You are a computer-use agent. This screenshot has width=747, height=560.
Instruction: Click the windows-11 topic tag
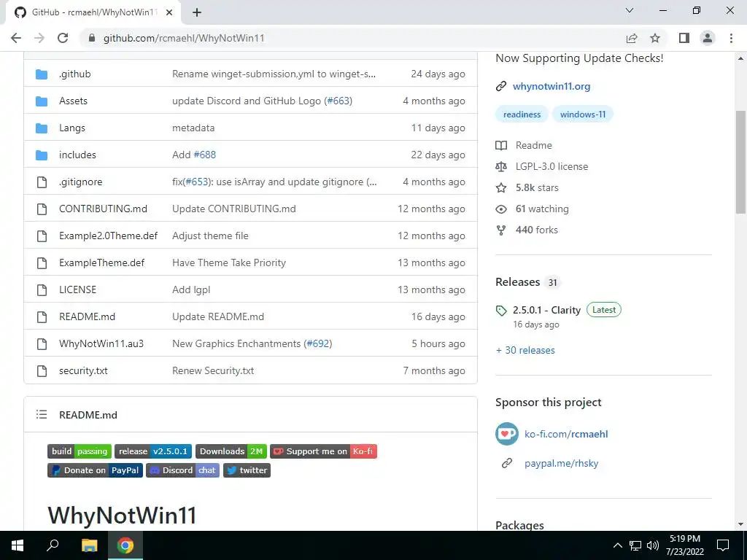583,114
